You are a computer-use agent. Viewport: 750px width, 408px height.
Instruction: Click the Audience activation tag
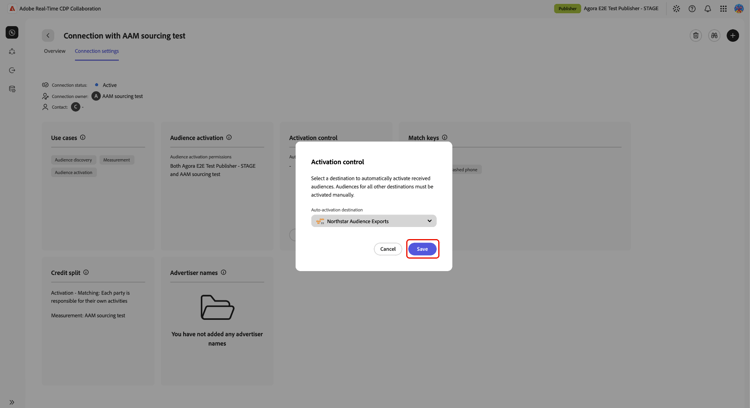(74, 172)
